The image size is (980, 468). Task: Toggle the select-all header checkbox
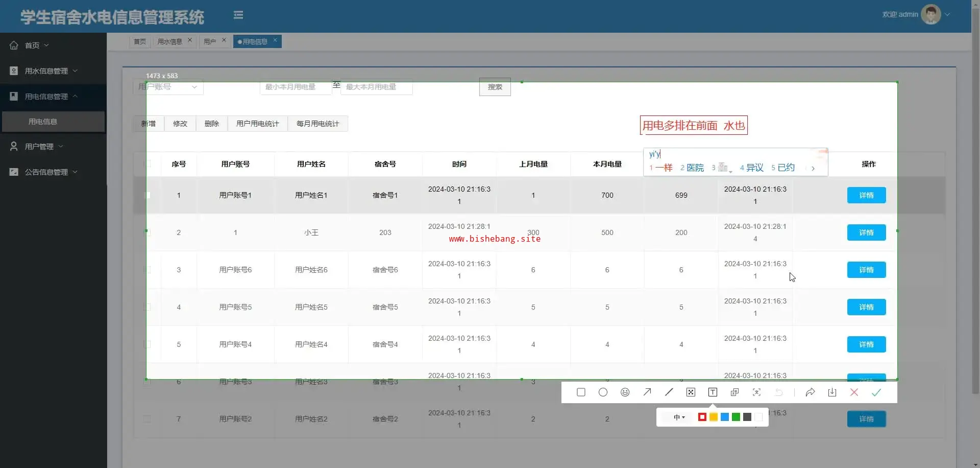[148, 164]
